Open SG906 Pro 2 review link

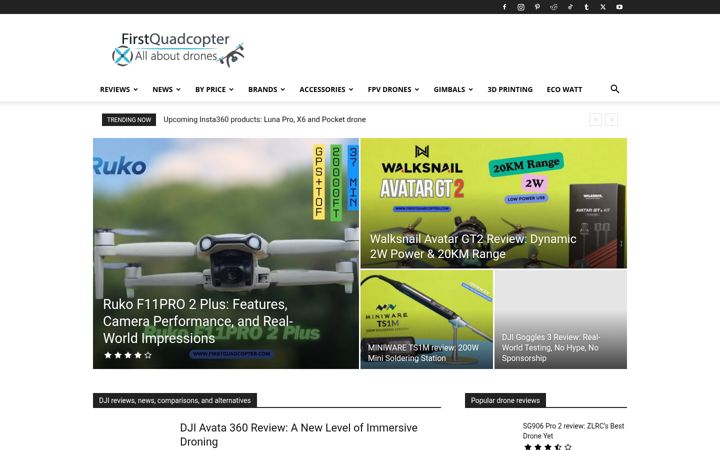point(573,431)
